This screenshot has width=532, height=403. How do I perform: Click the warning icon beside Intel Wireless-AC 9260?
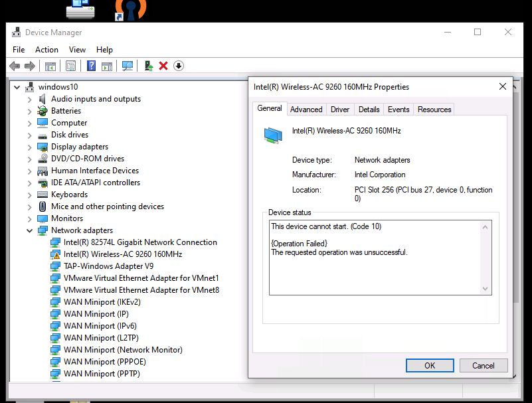[x=55, y=254]
